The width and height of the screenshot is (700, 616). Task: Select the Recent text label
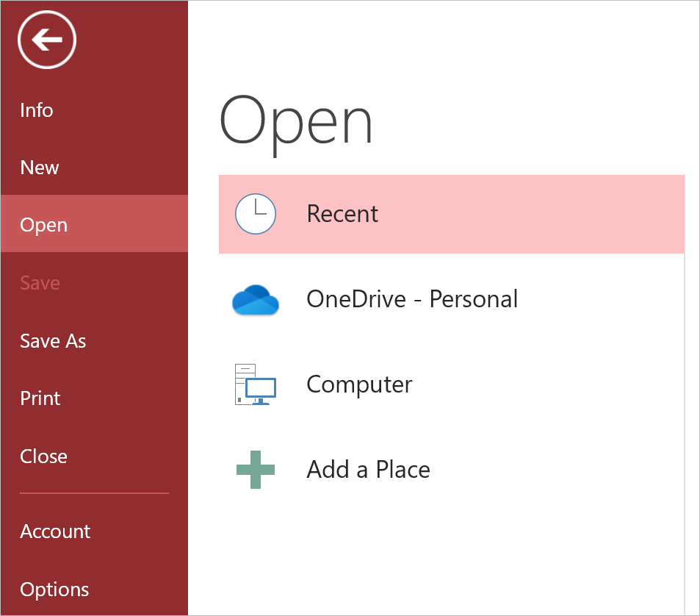pos(342,214)
